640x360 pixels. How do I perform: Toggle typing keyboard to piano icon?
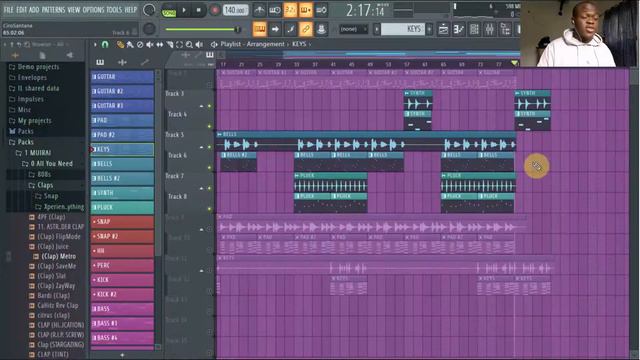pyautogui.click(x=260, y=29)
